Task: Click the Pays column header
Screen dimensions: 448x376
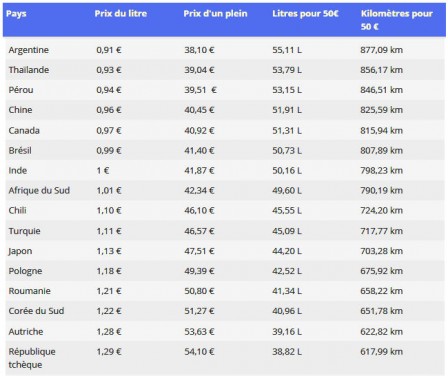Action: [16, 14]
